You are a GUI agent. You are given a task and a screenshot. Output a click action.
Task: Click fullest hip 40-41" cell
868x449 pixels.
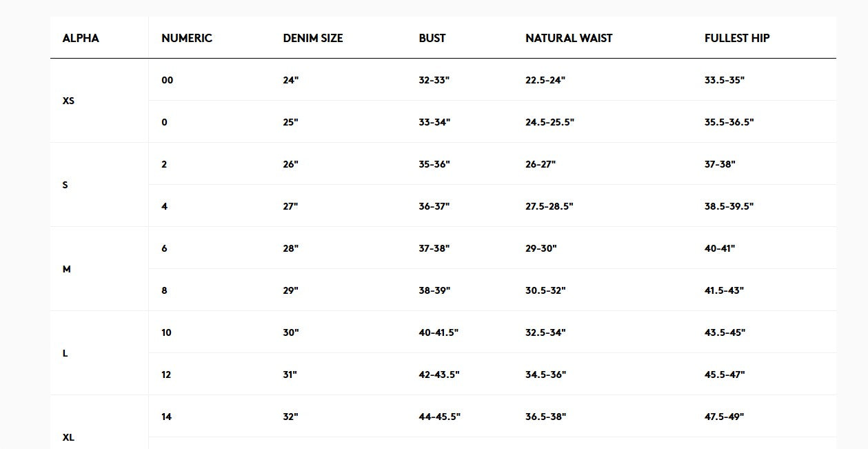coord(720,248)
